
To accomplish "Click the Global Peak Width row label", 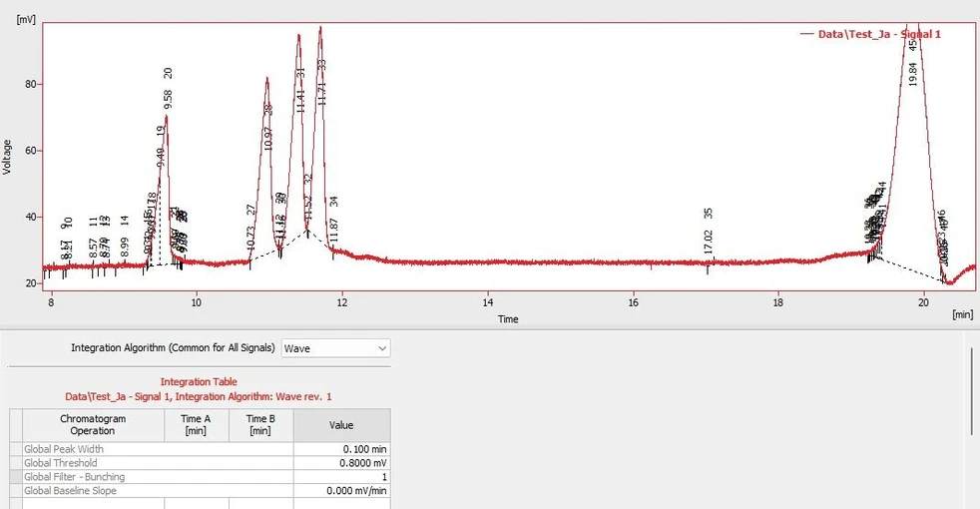I will [64, 449].
